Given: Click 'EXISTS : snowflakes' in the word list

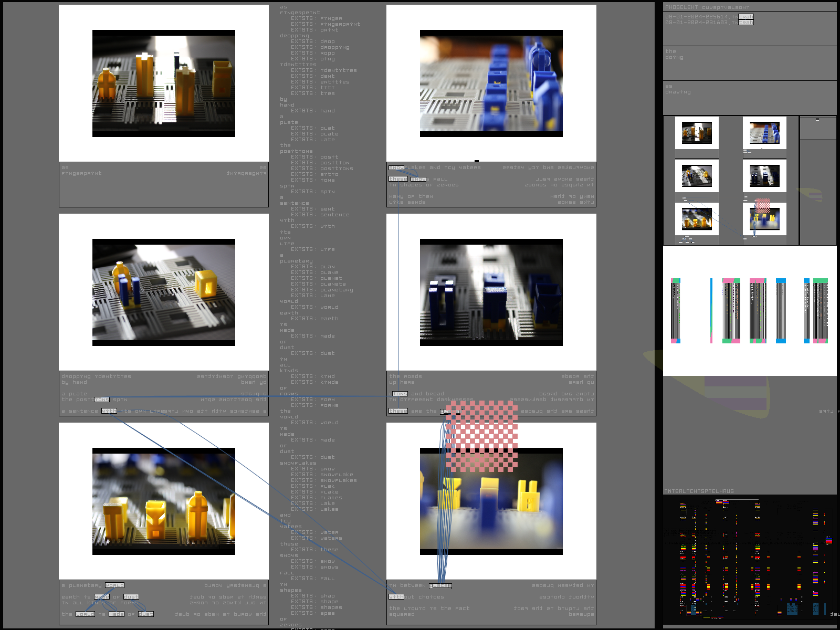Looking at the screenshot, I should (323, 480).
